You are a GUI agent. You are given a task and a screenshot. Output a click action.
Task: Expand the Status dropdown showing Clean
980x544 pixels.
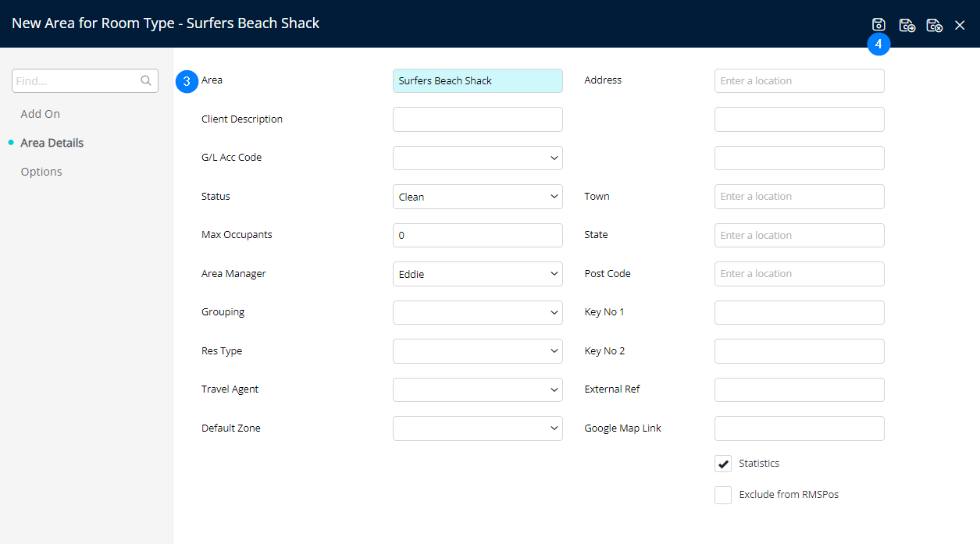coord(477,197)
